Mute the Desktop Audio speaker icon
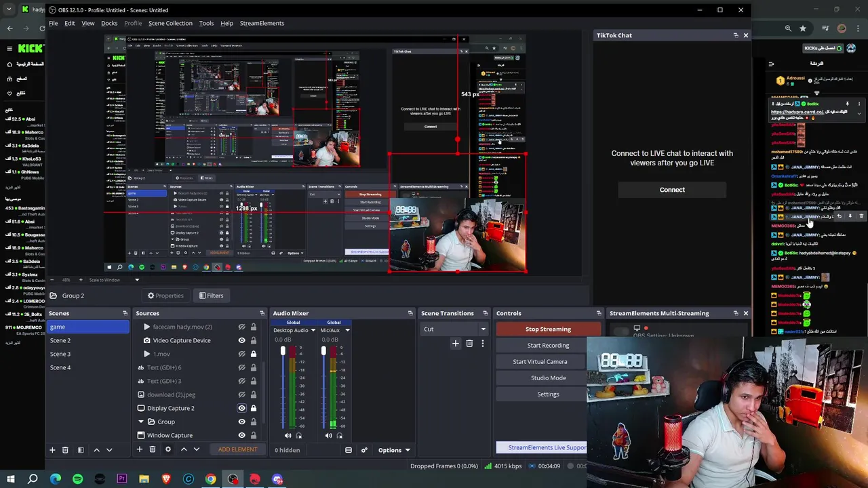The height and width of the screenshot is (488, 868). point(288,436)
